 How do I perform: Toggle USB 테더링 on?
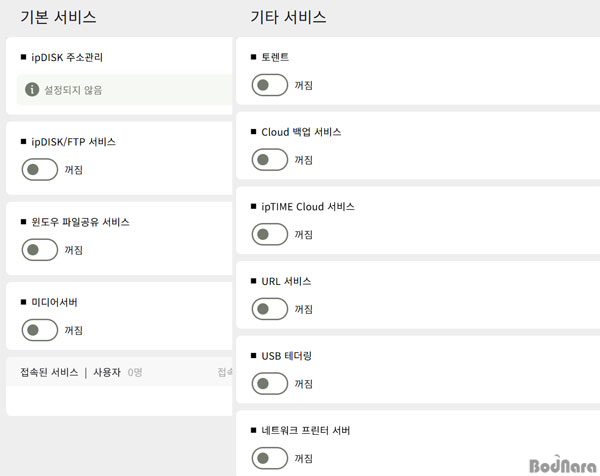pos(270,384)
